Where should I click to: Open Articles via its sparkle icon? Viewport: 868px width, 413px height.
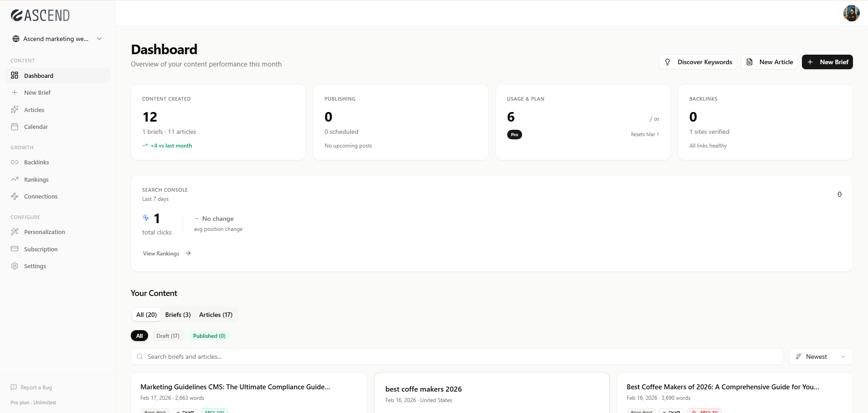point(15,110)
